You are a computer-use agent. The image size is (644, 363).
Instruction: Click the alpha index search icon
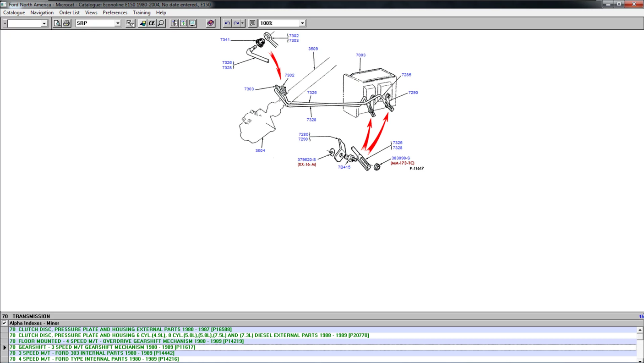click(x=152, y=23)
